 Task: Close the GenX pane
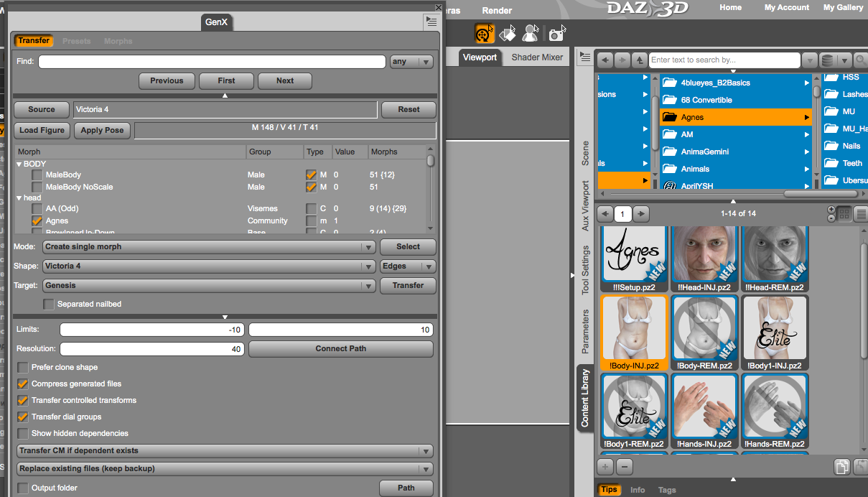click(439, 7)
